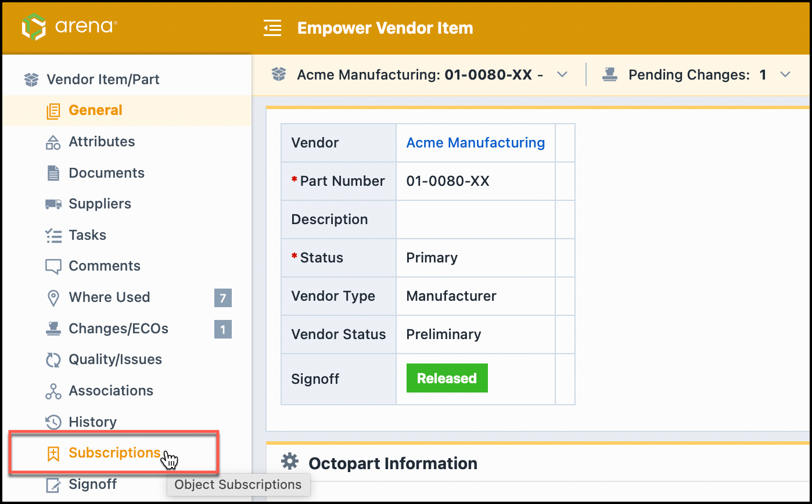Click the Suppliers truck icon
This screenshot has height=504, width=812.
click(53, 203)
